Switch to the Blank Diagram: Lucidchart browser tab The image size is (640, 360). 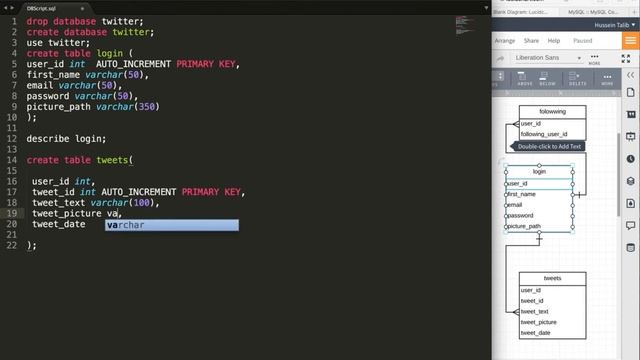(523, 12)
